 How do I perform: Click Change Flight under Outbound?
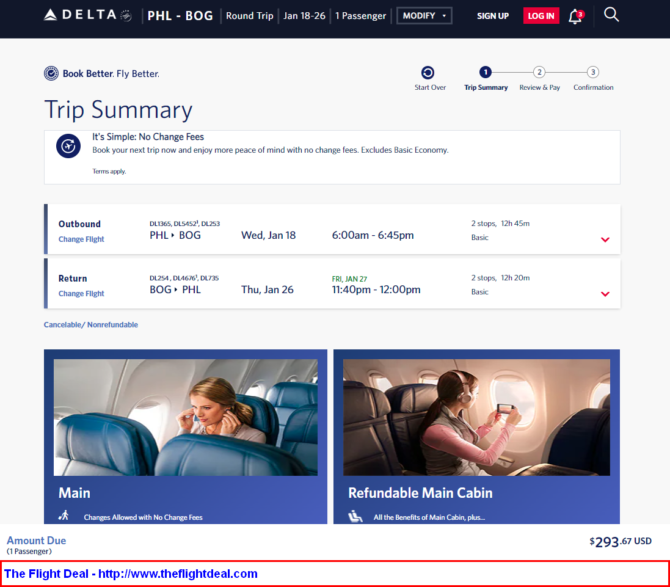pyautogui.click(x=81, y=239)
